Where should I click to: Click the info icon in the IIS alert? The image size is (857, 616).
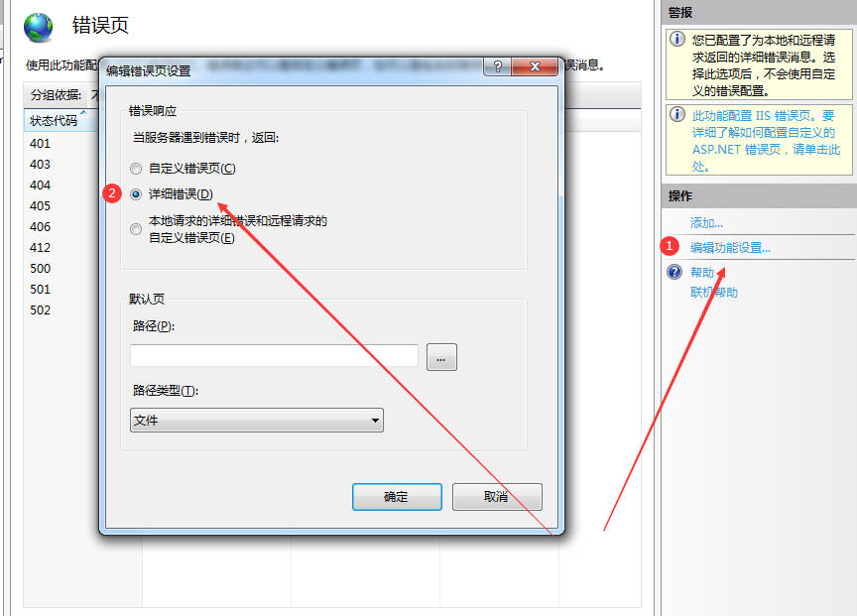coord(677,114)
